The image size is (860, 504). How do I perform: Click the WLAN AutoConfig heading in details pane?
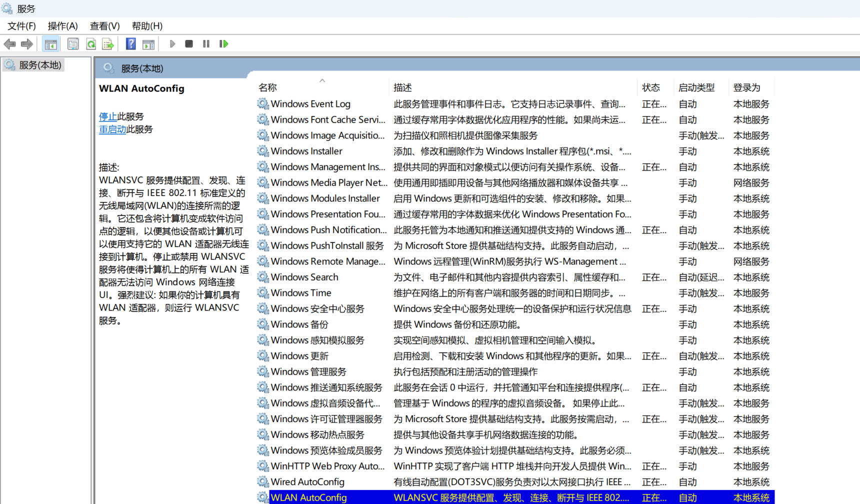(x=141, y=88)
